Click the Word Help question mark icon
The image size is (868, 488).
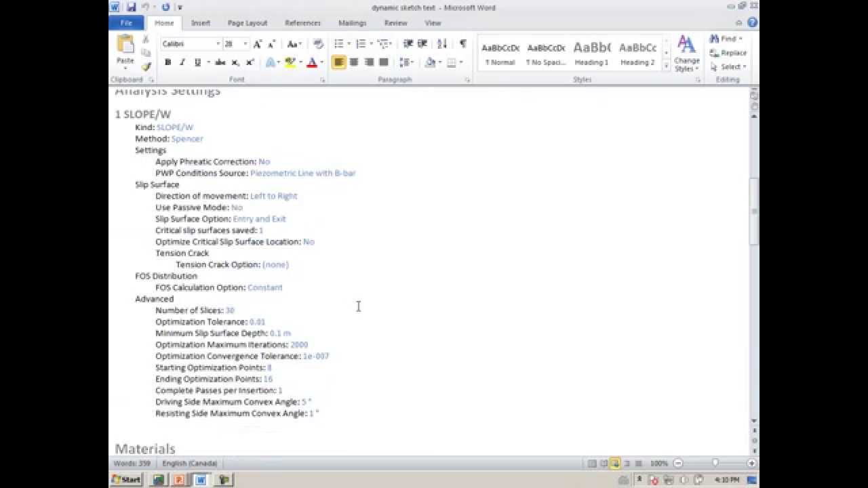[x=752, y=23]
